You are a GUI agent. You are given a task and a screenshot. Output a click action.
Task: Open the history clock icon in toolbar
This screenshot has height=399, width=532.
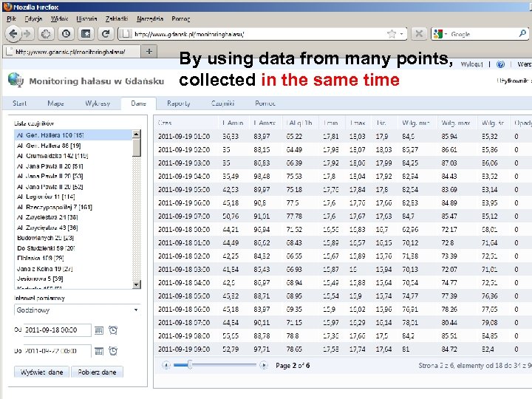pyautogui.click(x=66, y=33)
